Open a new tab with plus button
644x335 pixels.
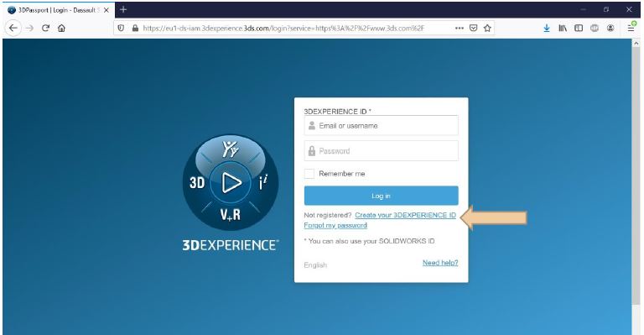tap(123, 9)
